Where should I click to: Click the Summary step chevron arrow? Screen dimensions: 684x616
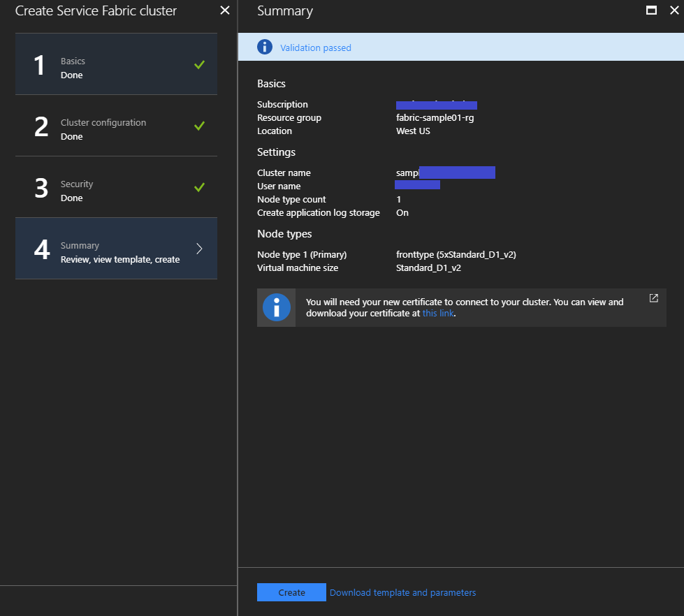(x=199, y=249)
